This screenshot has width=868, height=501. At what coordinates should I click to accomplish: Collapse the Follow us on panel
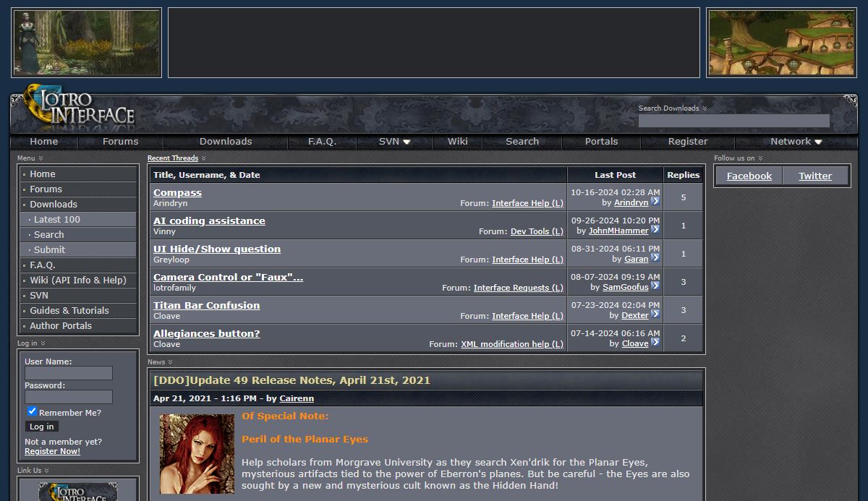point(760,158)
